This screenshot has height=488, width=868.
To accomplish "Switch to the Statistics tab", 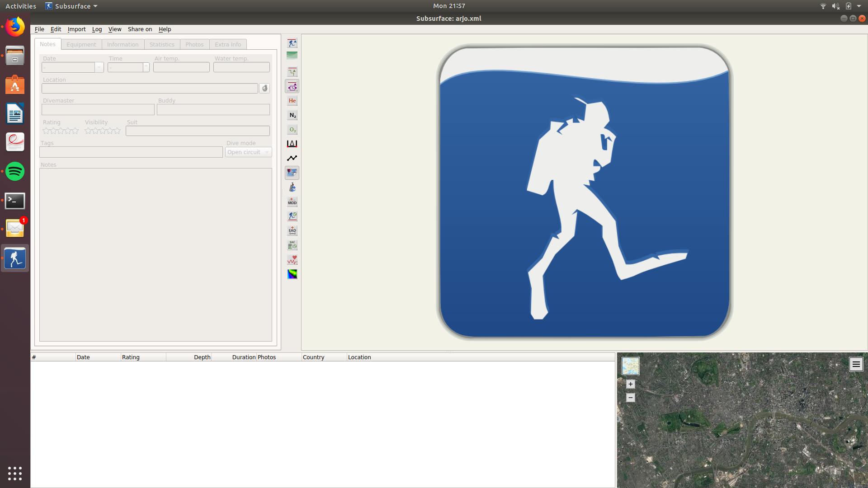I will pos(161,44).
